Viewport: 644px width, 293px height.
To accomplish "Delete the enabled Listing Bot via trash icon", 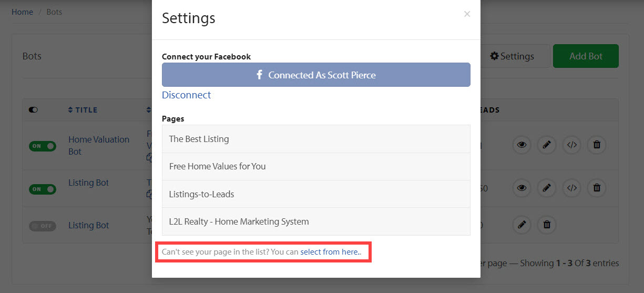I will pos(597,187).
